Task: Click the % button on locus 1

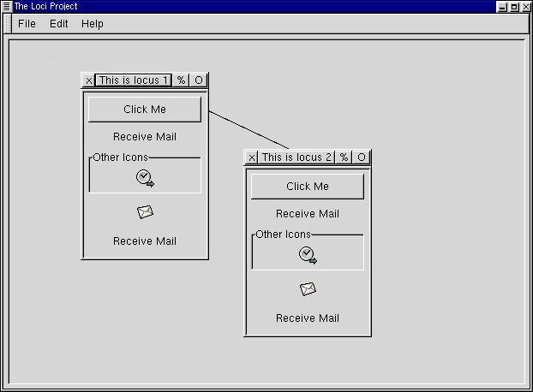Action: coord(181,80)
